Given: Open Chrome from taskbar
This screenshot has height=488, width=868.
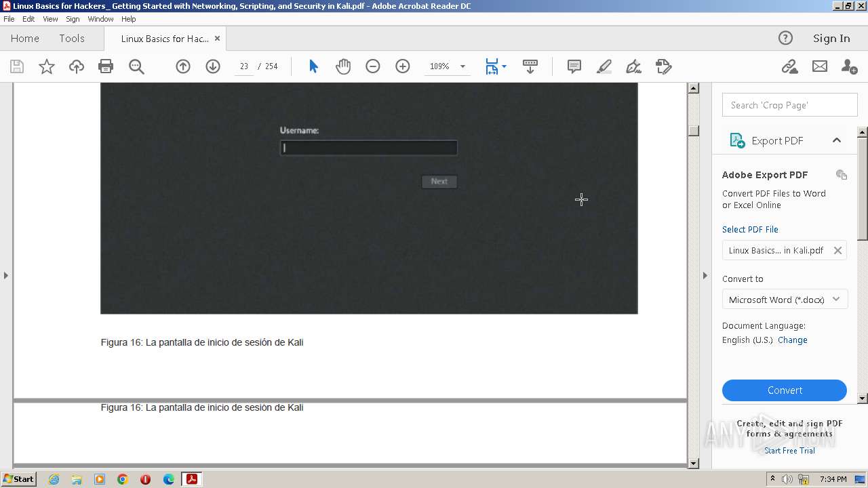Looking at the screenshot, I should tap(123, 479).
